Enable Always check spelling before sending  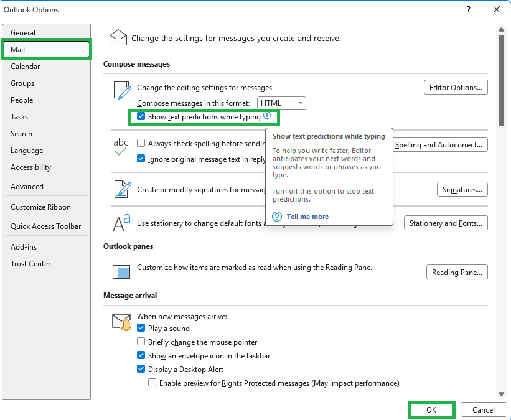pyautogui.click(x=141, y=143)
